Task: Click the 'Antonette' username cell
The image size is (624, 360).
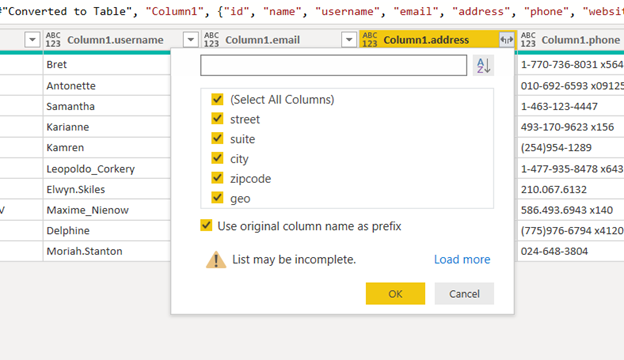Action: 107,86
